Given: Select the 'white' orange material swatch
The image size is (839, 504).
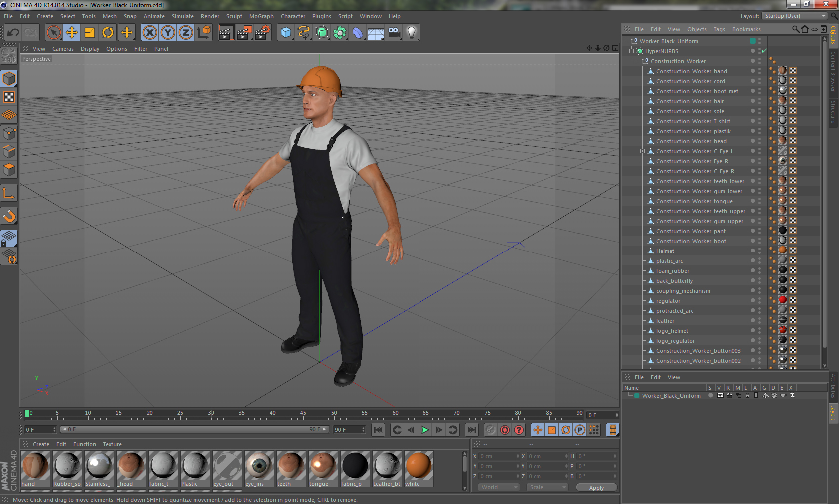Looking at the screenshot, I should tap(419, 469).
